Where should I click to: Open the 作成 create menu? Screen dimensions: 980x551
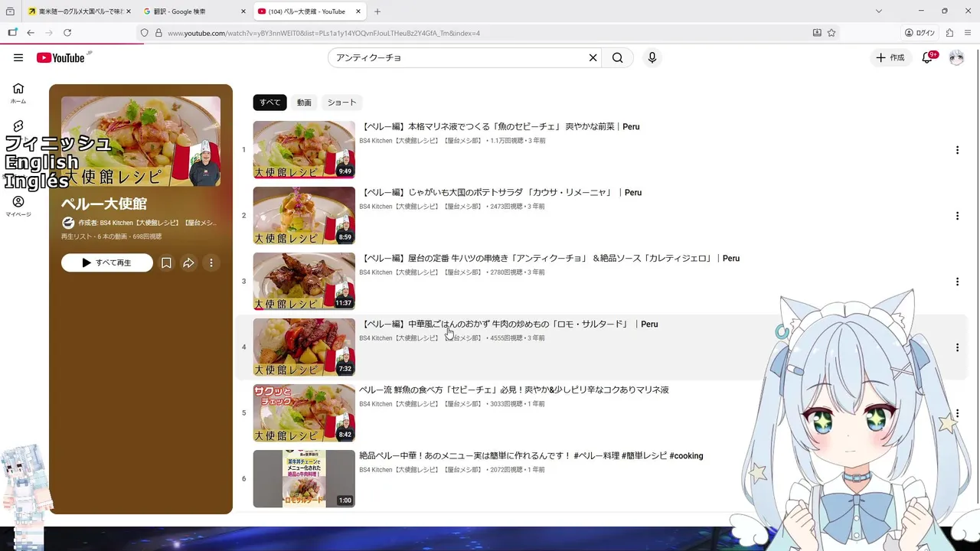[x=890, y=57]
